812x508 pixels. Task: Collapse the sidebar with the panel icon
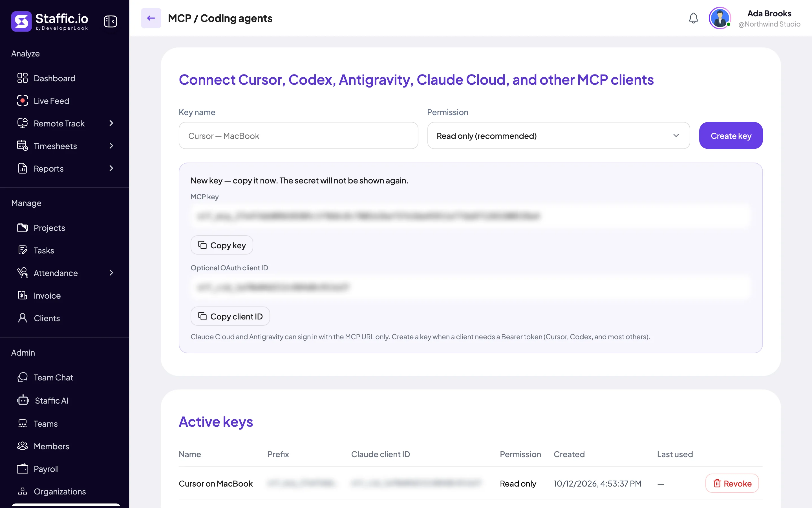point(111,21)
